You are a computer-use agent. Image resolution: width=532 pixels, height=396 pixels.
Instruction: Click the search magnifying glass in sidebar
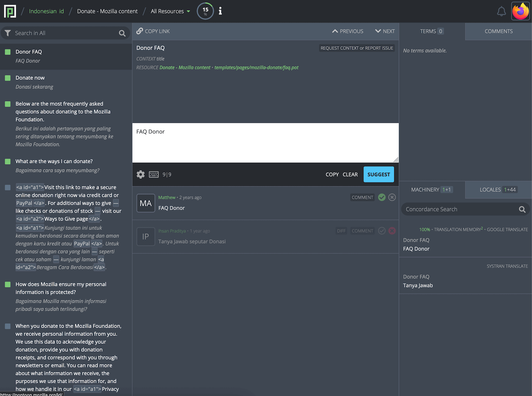[x=122, y=33]
